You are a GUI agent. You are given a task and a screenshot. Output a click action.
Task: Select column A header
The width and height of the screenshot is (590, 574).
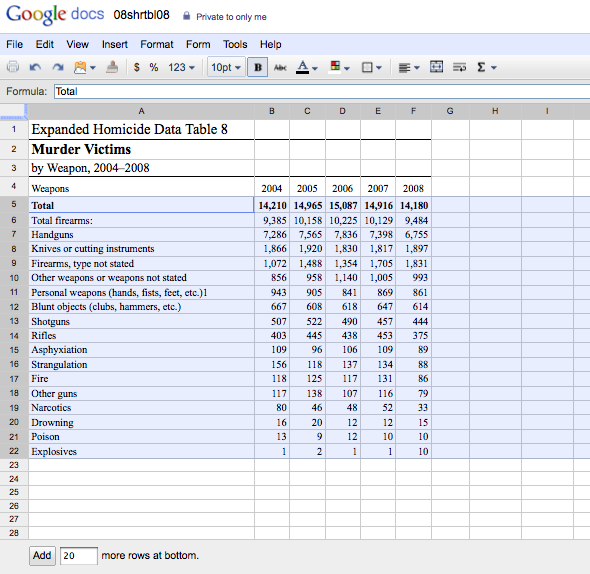[141, 111]
